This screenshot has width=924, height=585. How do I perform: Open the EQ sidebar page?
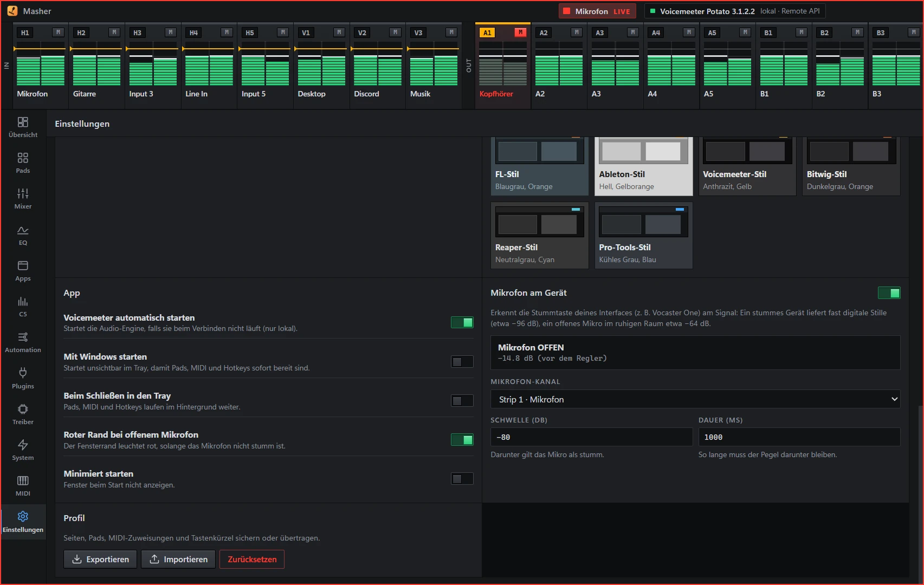[23, 235]
